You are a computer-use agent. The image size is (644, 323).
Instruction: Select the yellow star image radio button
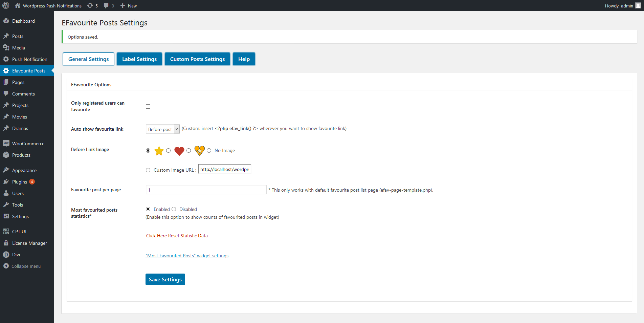tap(148, 150)
